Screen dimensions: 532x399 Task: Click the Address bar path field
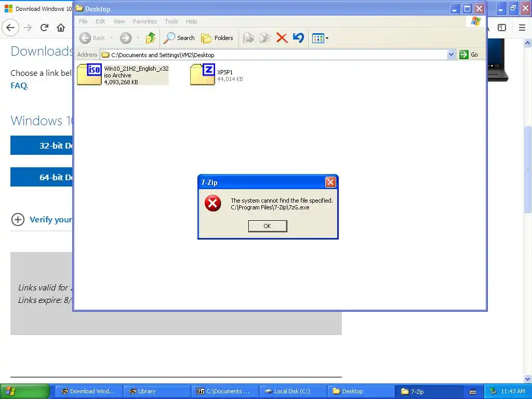coord(273,55)
